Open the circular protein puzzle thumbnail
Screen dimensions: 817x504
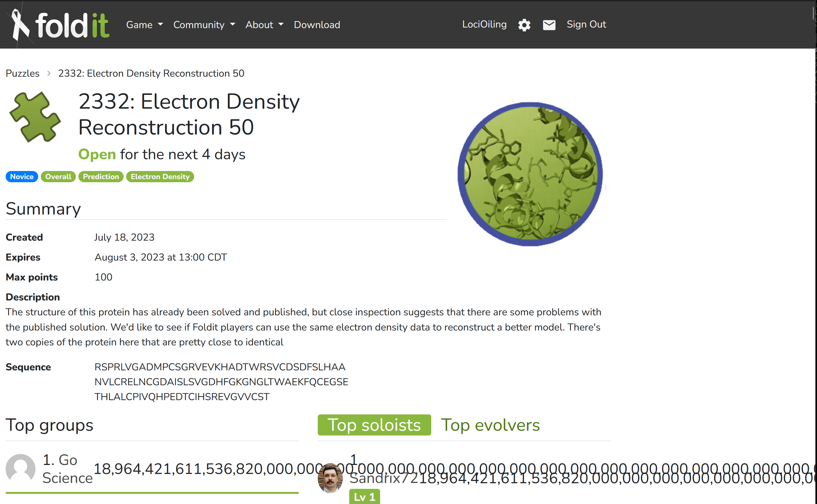530,174
